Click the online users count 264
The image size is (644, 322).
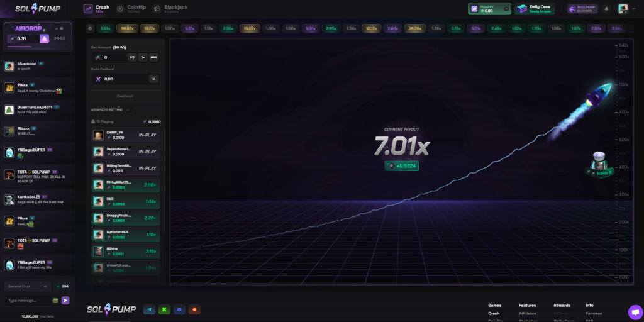coord(62,286)
